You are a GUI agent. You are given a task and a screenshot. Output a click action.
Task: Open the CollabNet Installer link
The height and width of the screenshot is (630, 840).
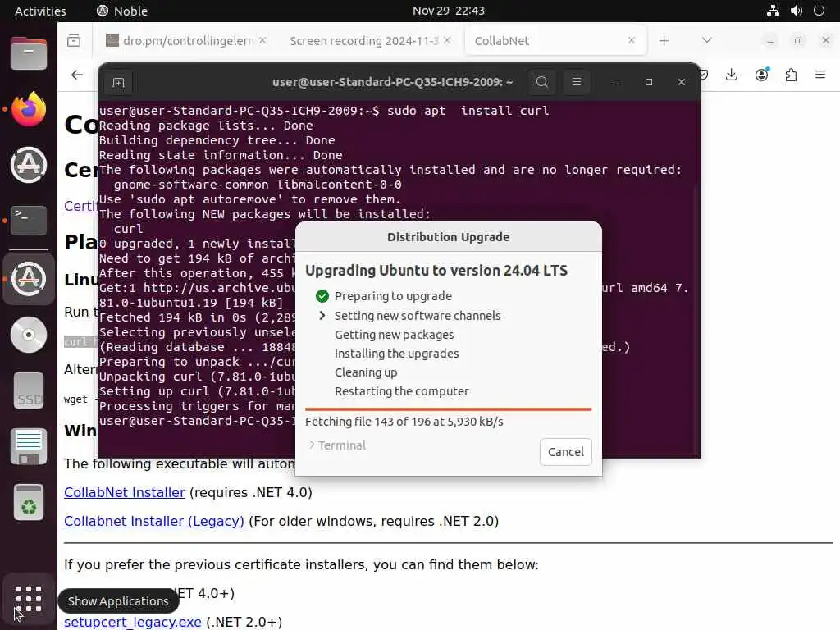pyautogui.click(x=125, y=492)
